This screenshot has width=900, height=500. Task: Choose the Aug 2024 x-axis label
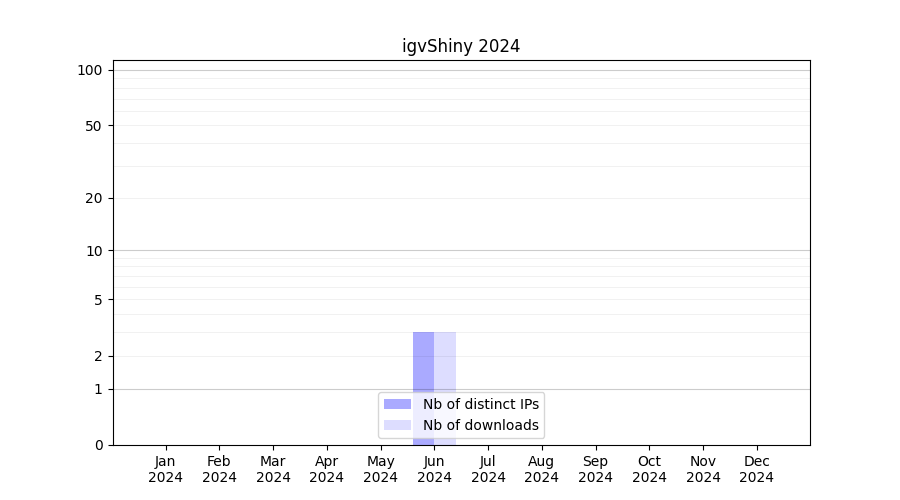tap(541, 469)
